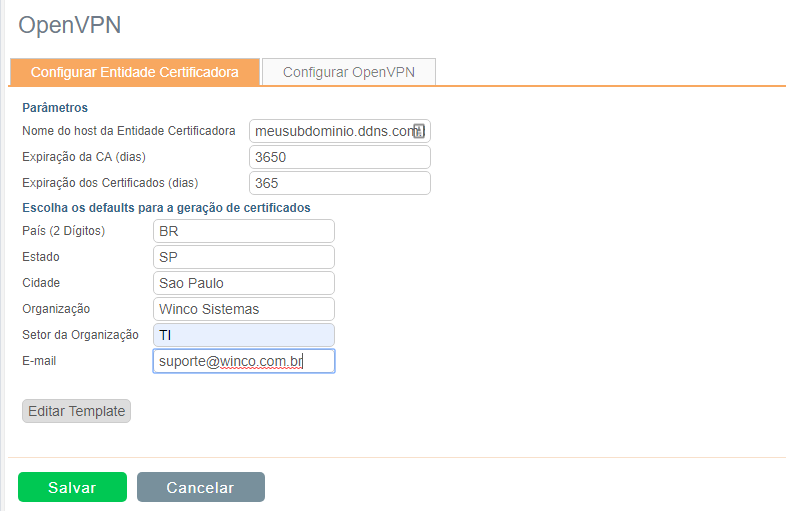Click the 'Expiração dos Certificados (dias)' label
This screenshot has height=511, width=786.
point(110,183)
